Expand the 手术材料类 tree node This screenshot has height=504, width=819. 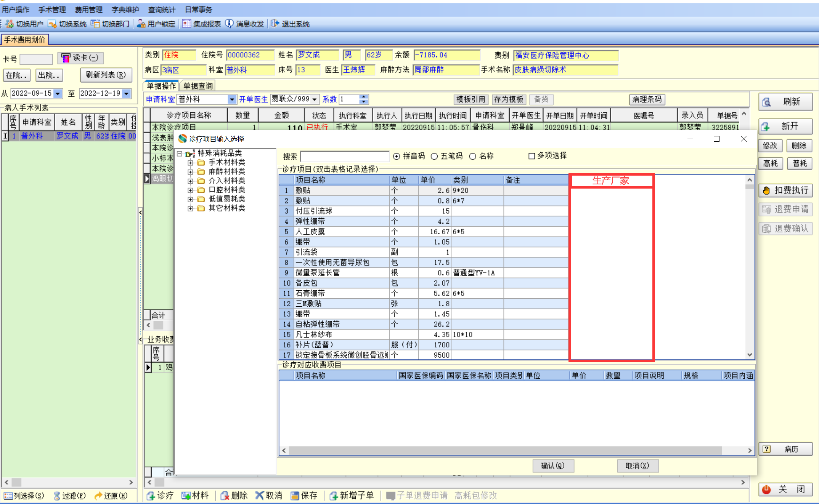190,163
